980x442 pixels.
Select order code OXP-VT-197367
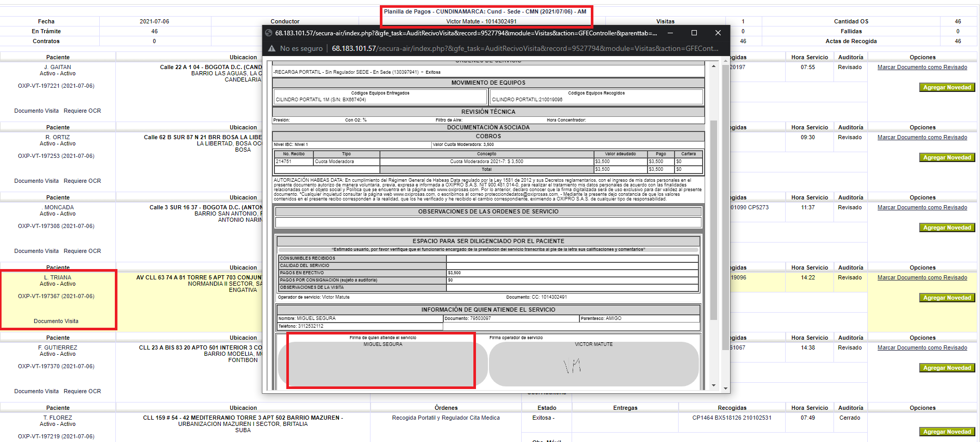pos(56,296)
